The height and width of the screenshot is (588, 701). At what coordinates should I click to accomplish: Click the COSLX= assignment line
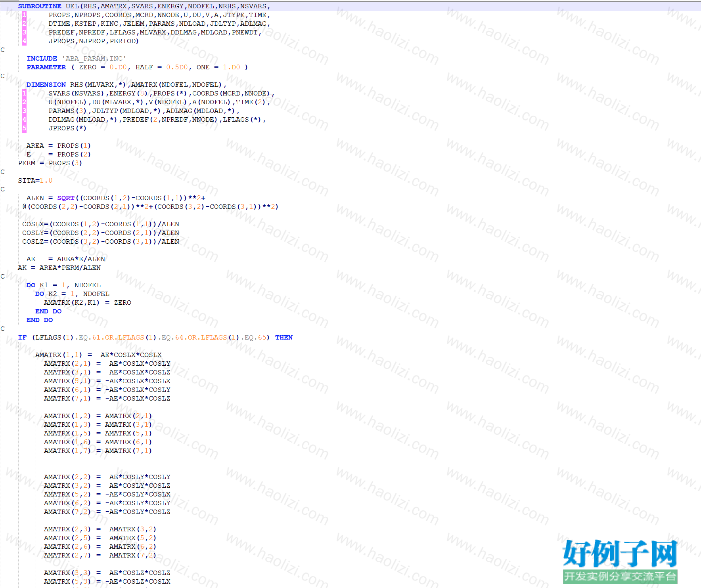[101, 224]
